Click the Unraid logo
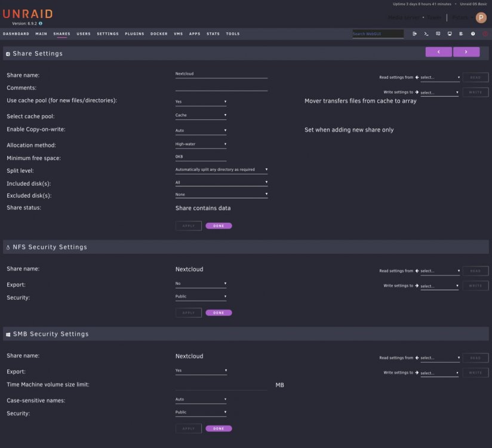Image resolution: width=492 pixels, height=448 pixels. 27,14
